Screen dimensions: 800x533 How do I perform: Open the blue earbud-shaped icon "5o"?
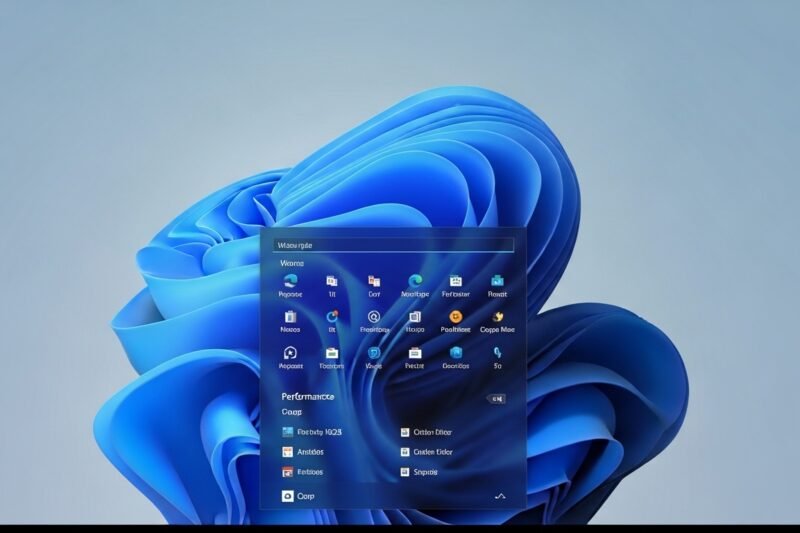pos(497,358)
